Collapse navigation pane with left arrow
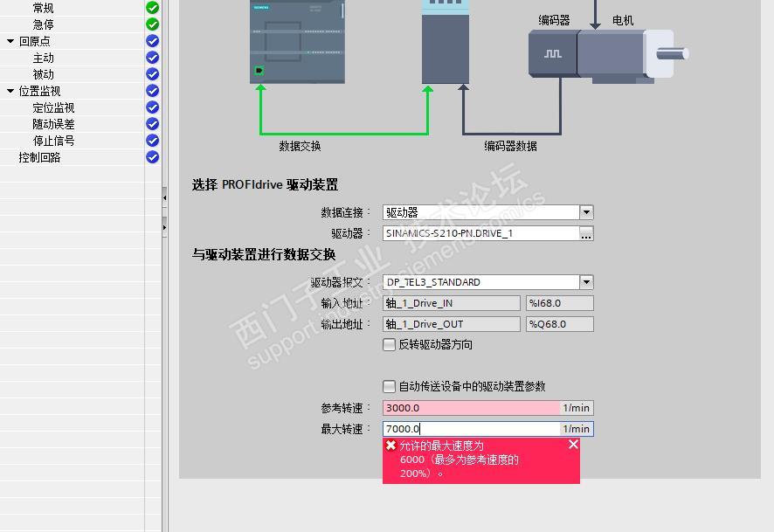Image resolution: width=774 pixels, height=532 pixels. click(164, 197)
